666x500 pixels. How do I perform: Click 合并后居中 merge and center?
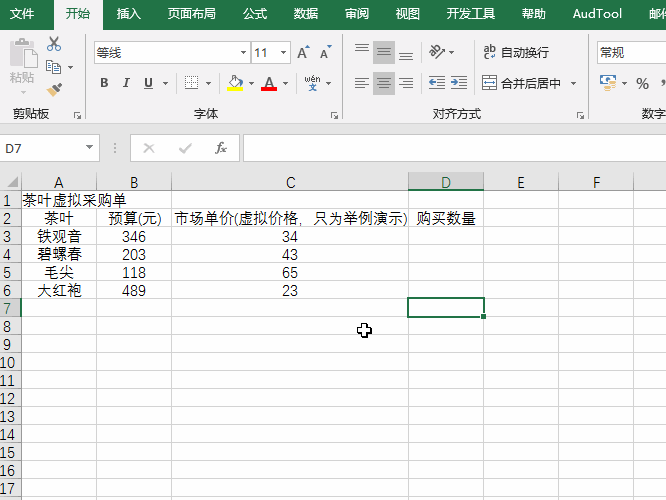pos(521,83)
